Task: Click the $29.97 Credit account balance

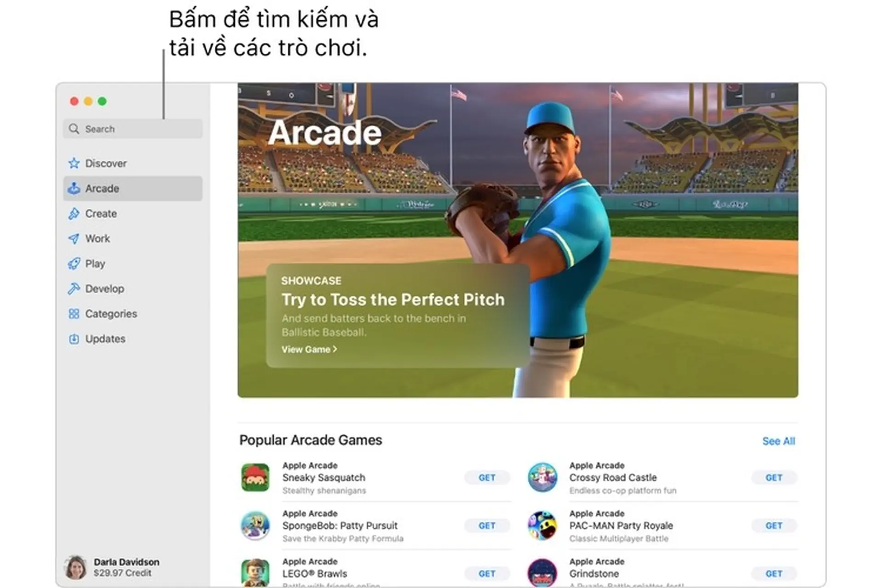Action: click(x=122, y=573)
